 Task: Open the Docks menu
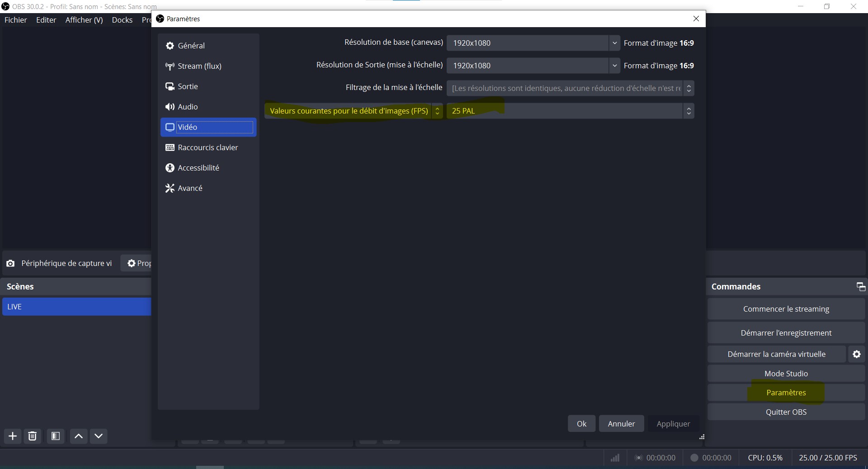(x=122, y=20)
